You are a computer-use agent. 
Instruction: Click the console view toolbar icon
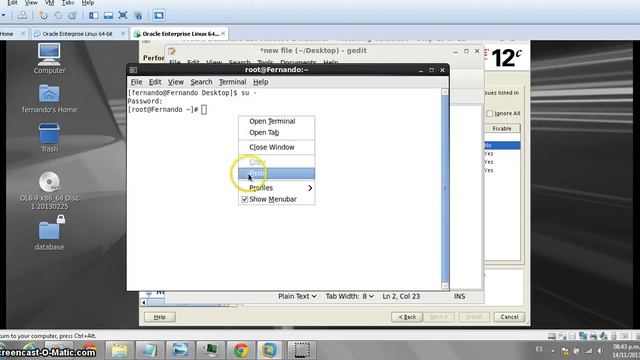(159, 16)
